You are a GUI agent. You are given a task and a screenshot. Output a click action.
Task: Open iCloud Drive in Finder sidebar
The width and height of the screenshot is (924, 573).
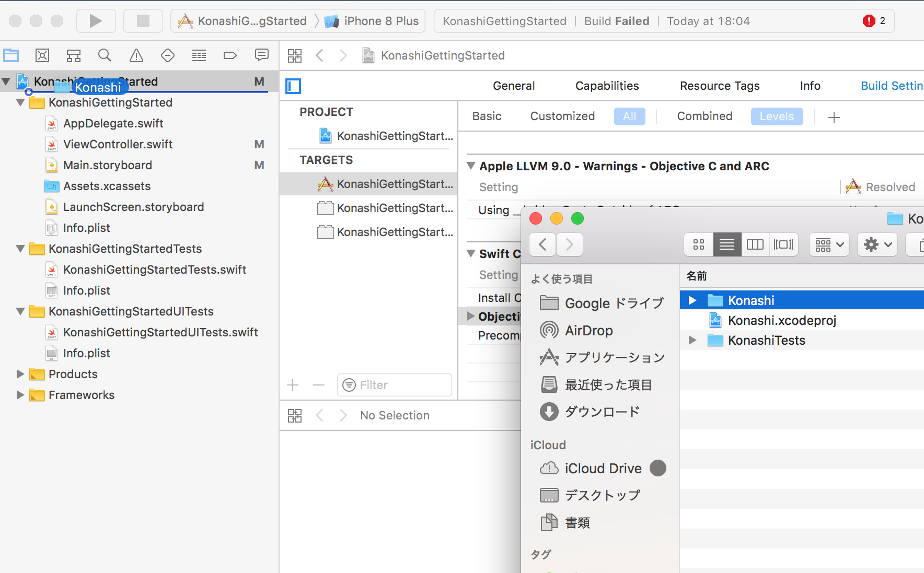[x=603, y=469]
